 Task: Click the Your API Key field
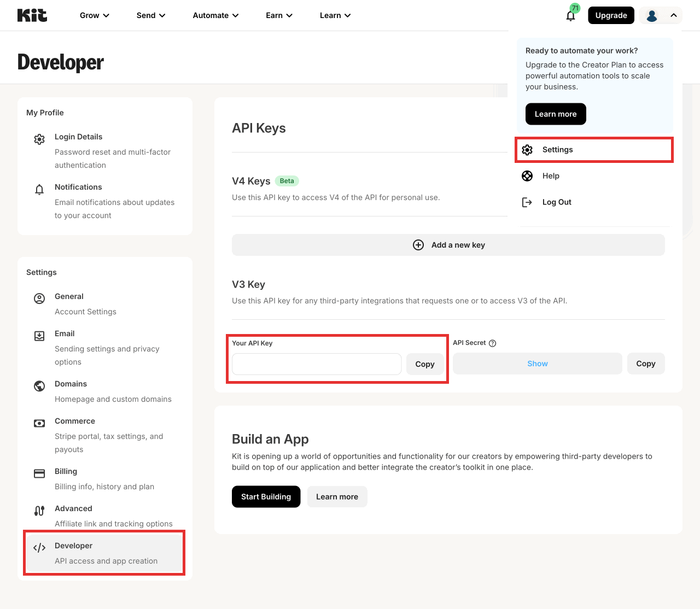pyautogui.click(x=317, y=364)
